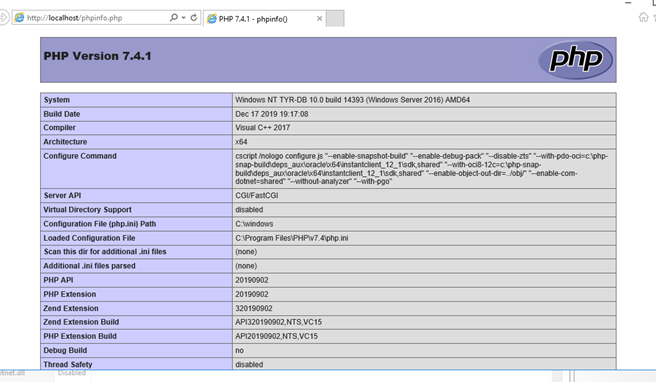Screen dimensions: 656x382
Task: Click Virtual Directory Support label
Action: coord(87,210)
